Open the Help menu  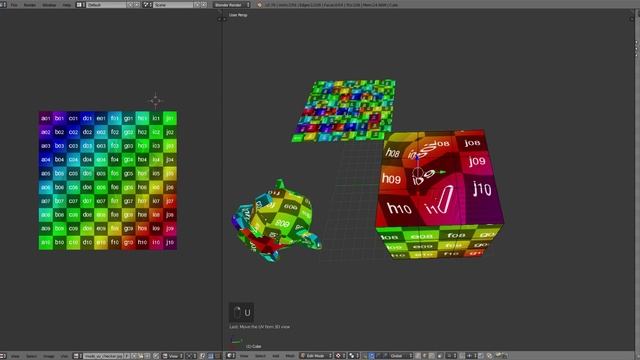(67, 4)
